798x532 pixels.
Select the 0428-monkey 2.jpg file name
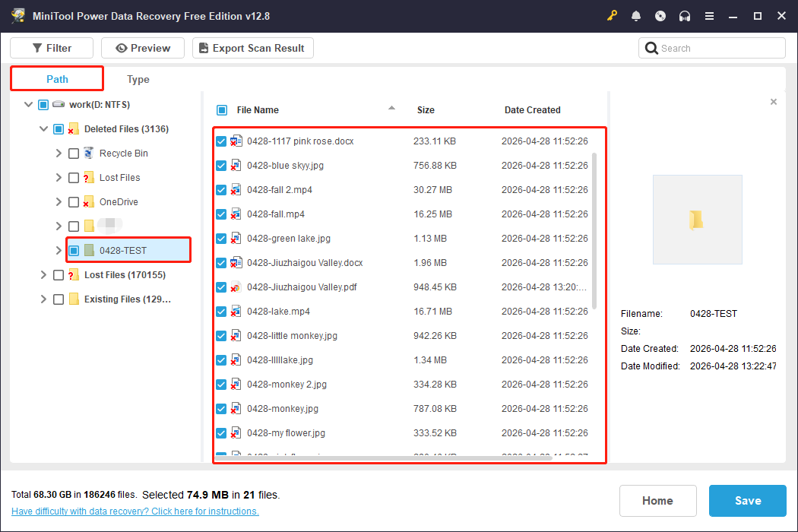click(287, 385)
